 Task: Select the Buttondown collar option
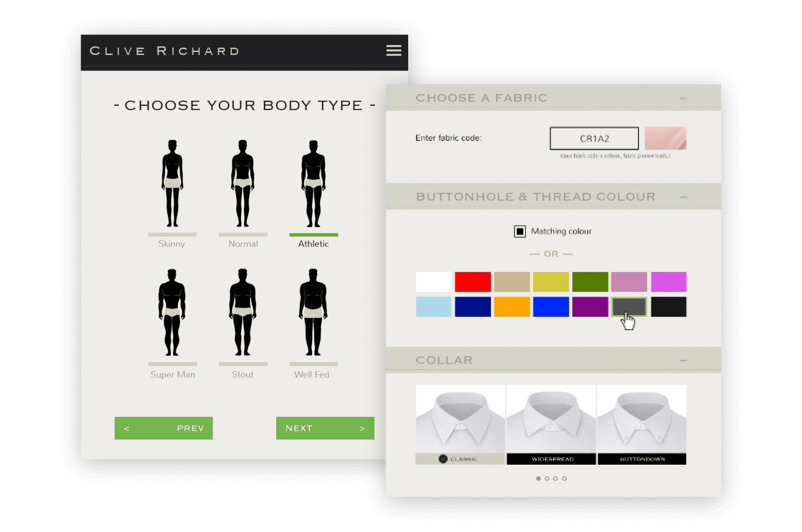pos(642,424)
